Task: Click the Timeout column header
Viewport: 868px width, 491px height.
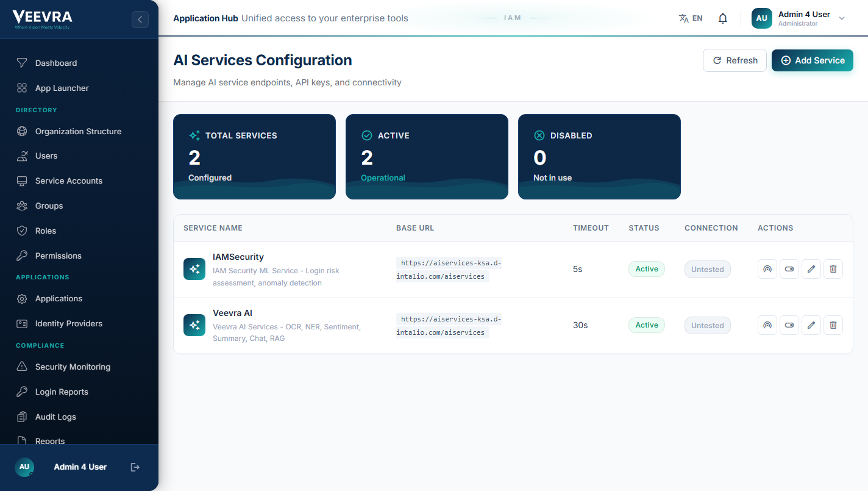Action: [591, 228]
